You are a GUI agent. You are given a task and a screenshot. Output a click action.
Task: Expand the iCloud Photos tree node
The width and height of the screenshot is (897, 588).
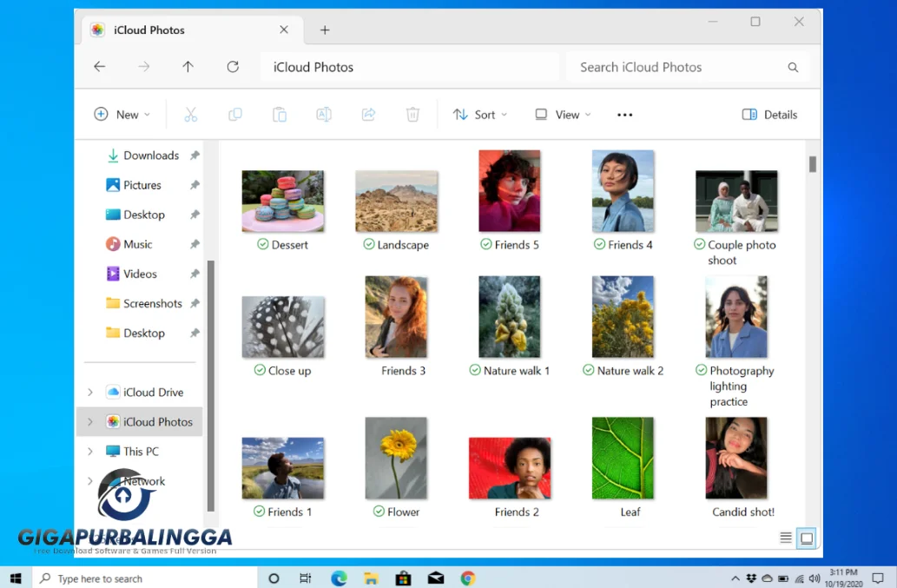[89, 421]
